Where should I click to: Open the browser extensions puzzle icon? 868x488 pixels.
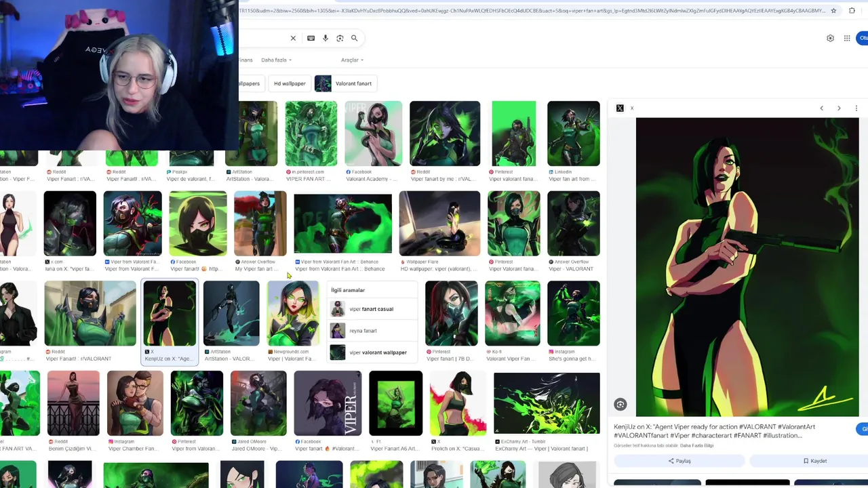(852, 10)
